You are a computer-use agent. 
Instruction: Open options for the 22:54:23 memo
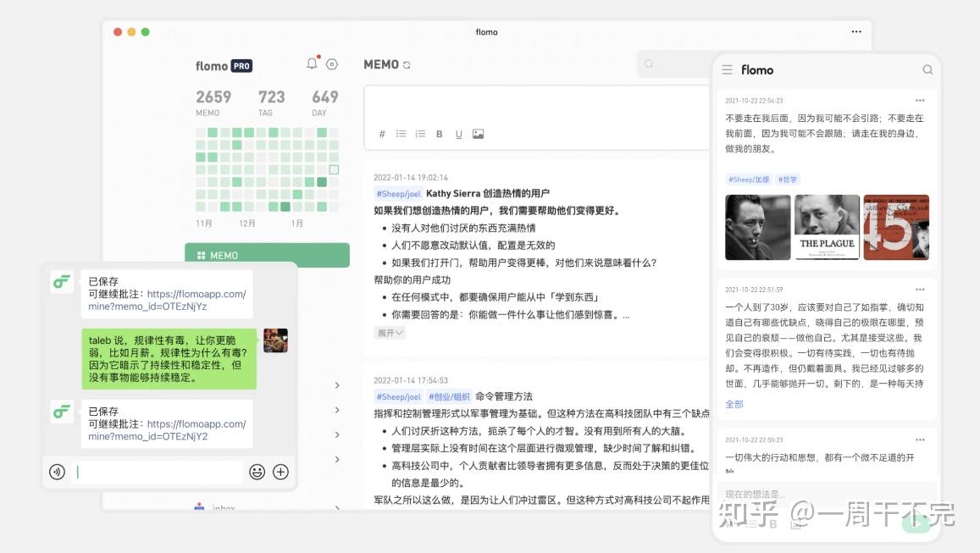coord(920,101)
